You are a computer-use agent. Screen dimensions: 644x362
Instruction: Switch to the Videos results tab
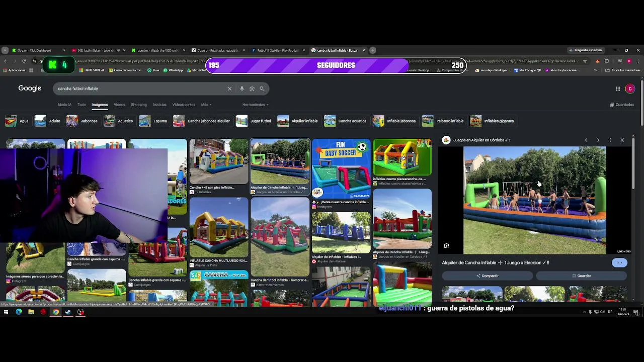(119, 105)
